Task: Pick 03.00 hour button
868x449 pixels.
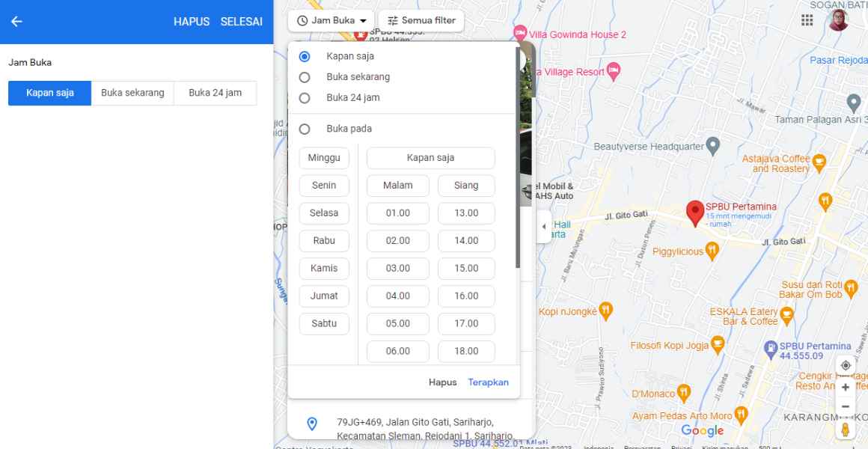Action: (x=398, y=269)
